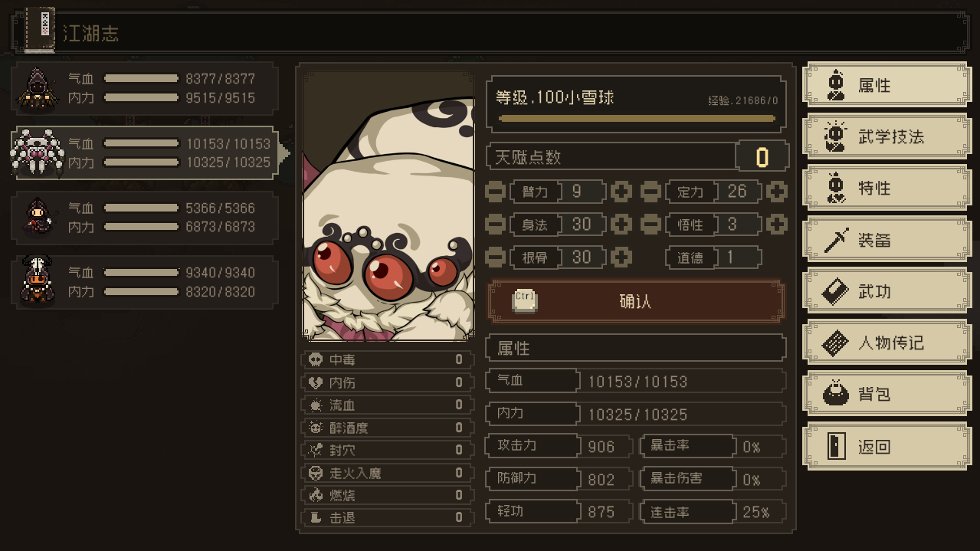Click the 确认 confirm button
This screenshot has height=551, width=980.
tap(636, 301)
